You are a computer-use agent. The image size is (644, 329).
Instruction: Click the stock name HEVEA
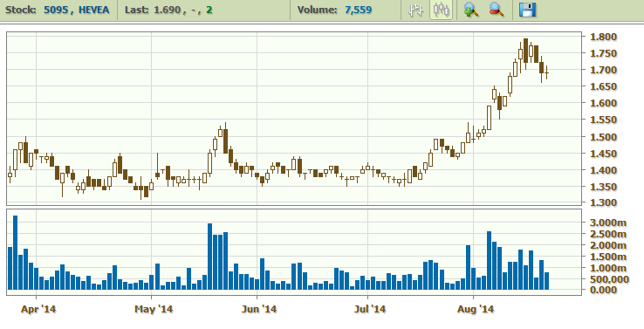(94, 10)
